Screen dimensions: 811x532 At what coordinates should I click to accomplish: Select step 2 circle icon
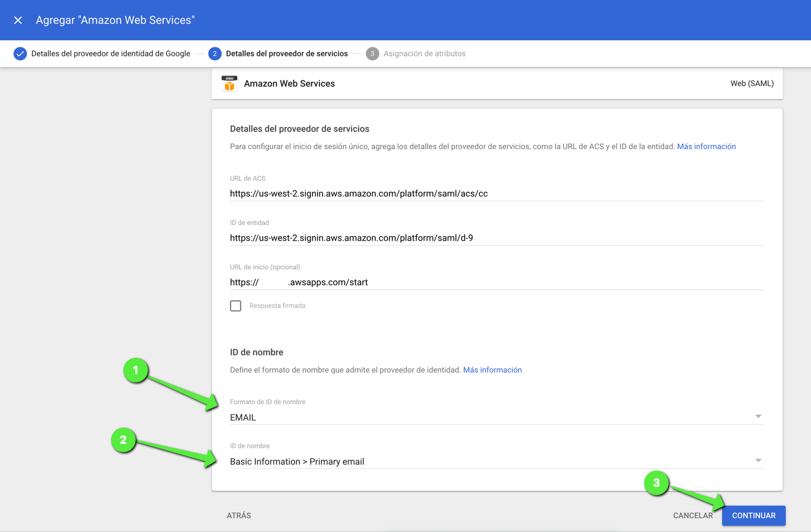(x=215, y=54)
